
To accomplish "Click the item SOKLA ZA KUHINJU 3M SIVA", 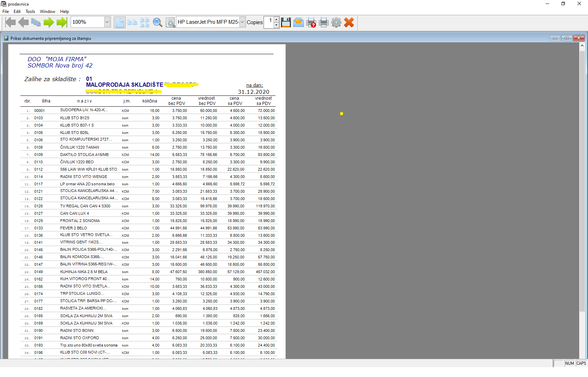I will coord(86,323).
